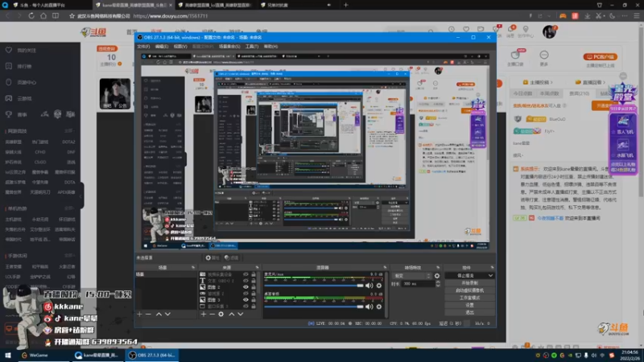Expand arrow on the stop streaming button

[x=490, y=276]
